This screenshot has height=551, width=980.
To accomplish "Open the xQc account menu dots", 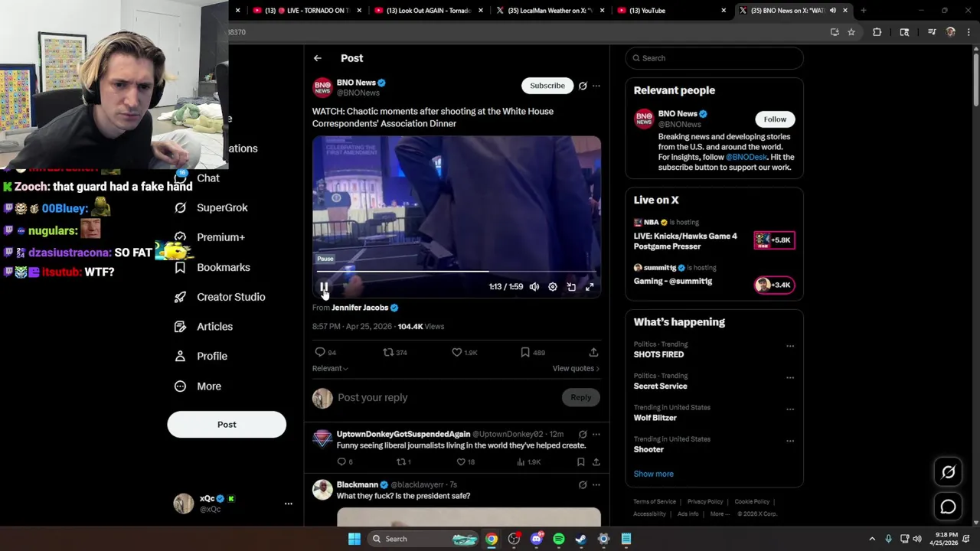I will [x=289, y=504].
